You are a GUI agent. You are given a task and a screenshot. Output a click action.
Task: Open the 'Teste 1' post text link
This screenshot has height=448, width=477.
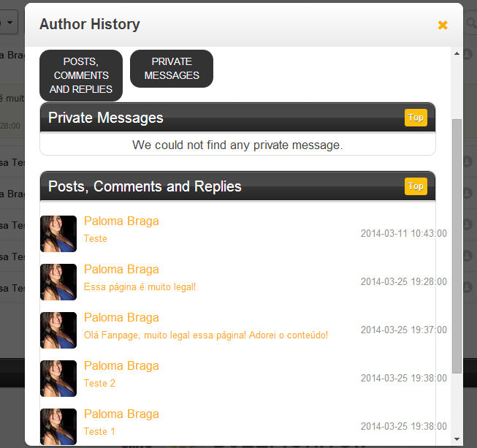(100, 432)
